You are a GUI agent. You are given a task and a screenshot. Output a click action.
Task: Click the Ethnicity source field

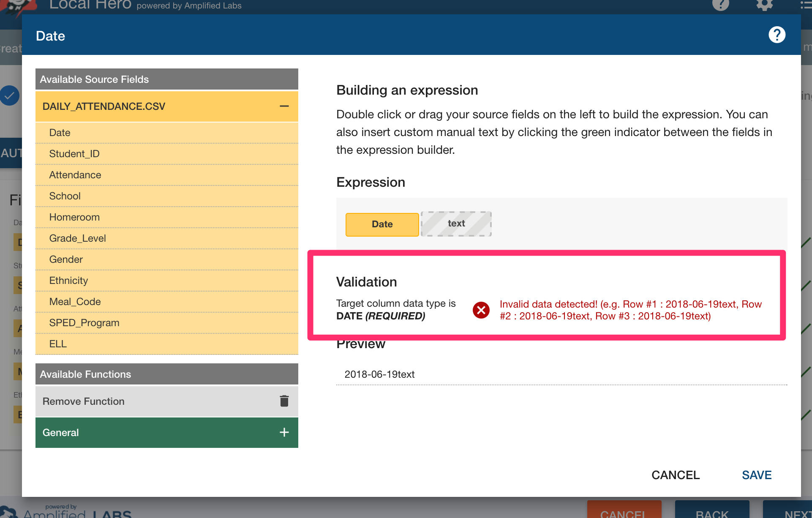click(68, 281)
